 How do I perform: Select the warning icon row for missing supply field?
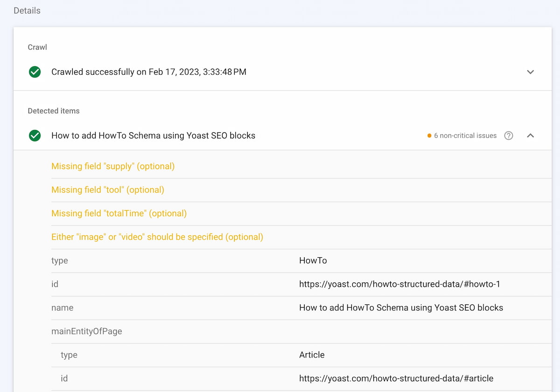(112, 166)
